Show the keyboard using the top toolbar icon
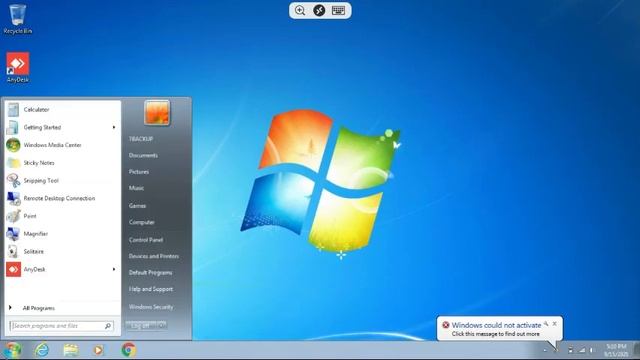 click(338, 10)
